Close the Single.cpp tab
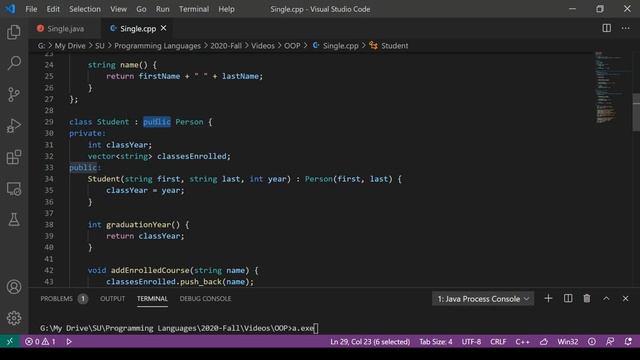This screenshot has height=360, width=640. pyautogui.click(x=164, y=28)
